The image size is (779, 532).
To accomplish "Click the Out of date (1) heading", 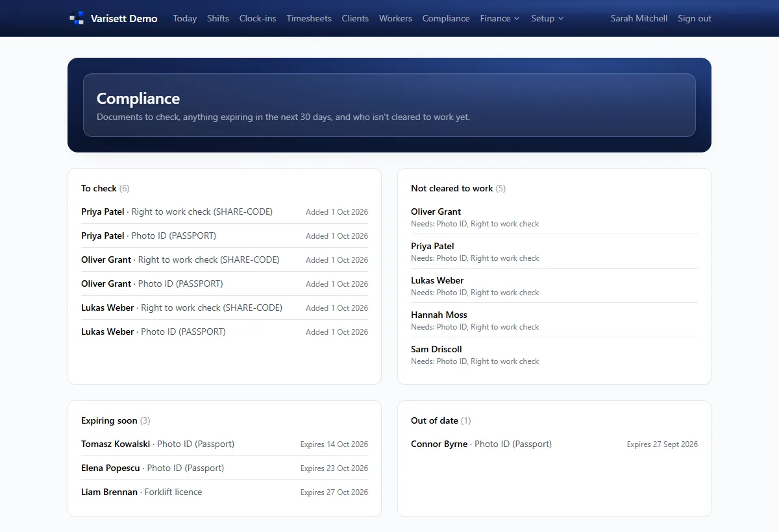I will click(441, 420).
